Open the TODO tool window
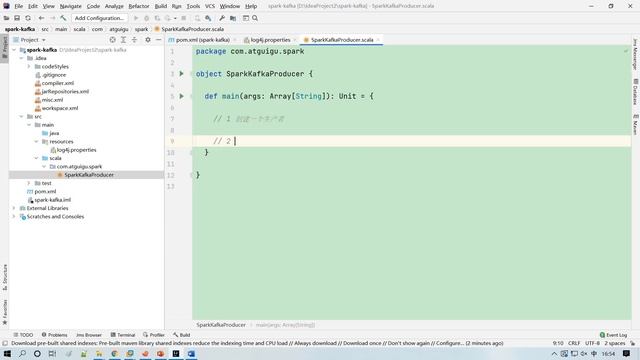 [x=23, y=335]
